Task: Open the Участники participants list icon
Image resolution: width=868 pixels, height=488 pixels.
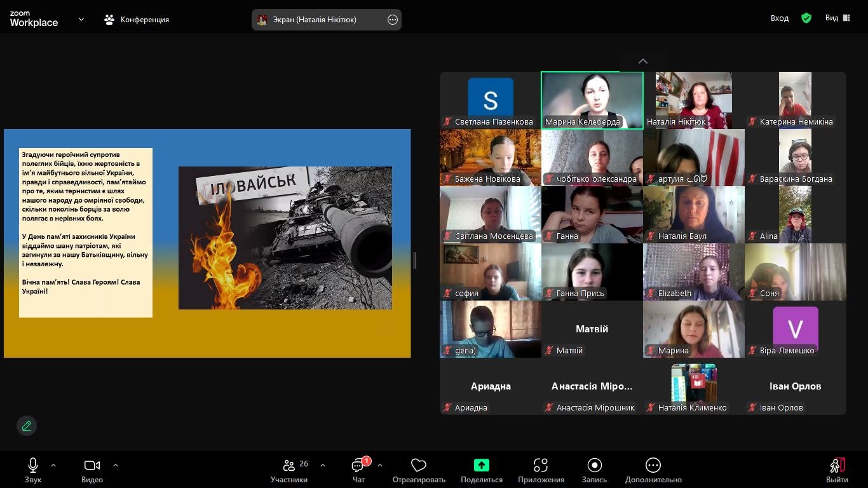Action: pyautogui.click(x=289, y=465)
